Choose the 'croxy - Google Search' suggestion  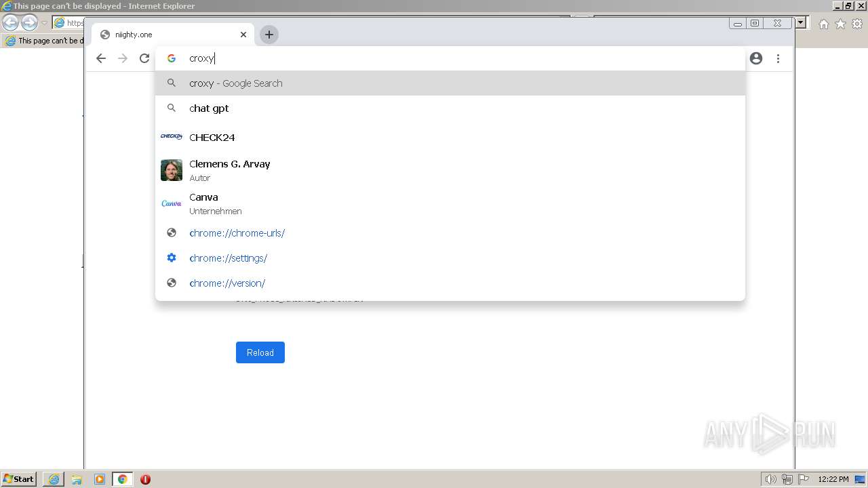(450, 83)
